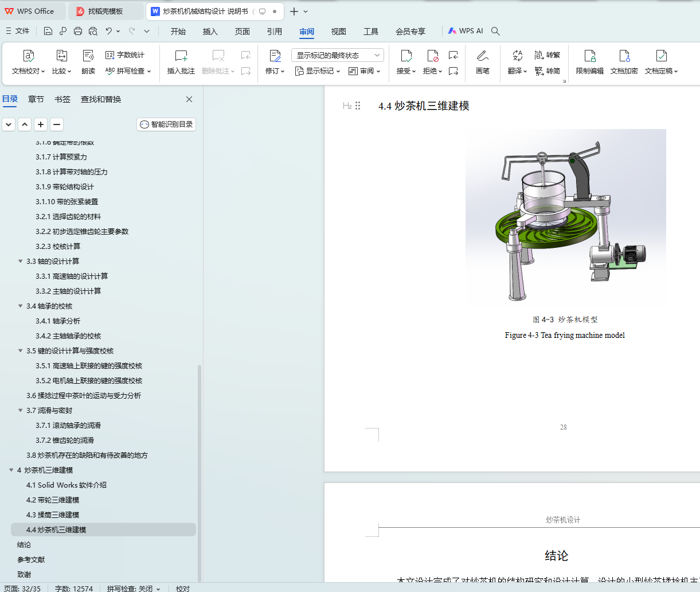Screen dimensions: 700x592
Task: Collapse chapter 4 炒茶机三维建模
Action: pyautogui.click(x=11, y=470)
